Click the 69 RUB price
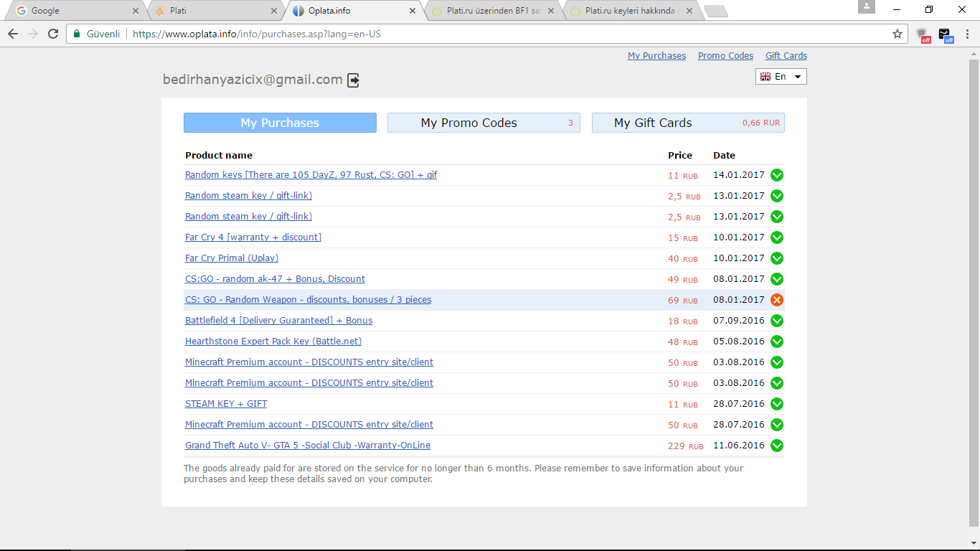Image resolution: width=980 pixels, height=551 pixels. click(682, 300)
